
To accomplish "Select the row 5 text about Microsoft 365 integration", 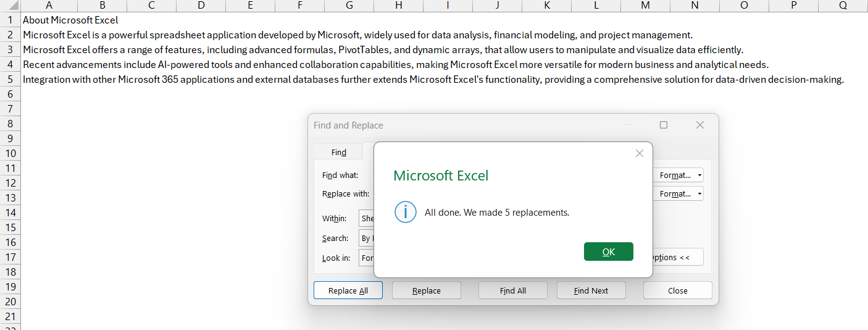I will [433, 79].
